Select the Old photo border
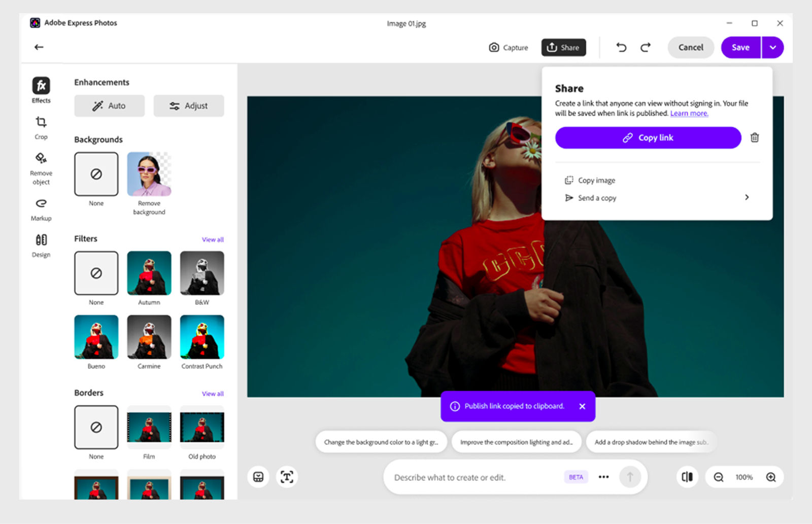This screenshot has height=524, width=812. pyautogui.click(x=202, y=427)
